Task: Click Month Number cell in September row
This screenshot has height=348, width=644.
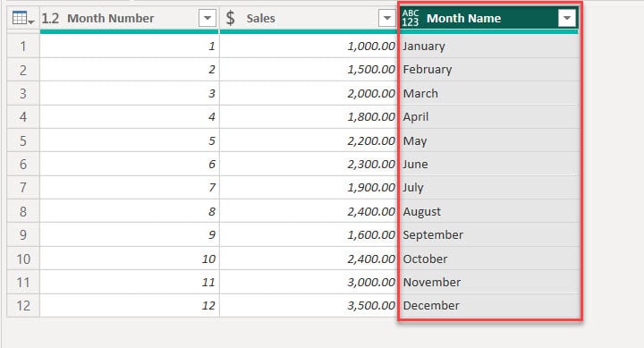Action: 130,235
